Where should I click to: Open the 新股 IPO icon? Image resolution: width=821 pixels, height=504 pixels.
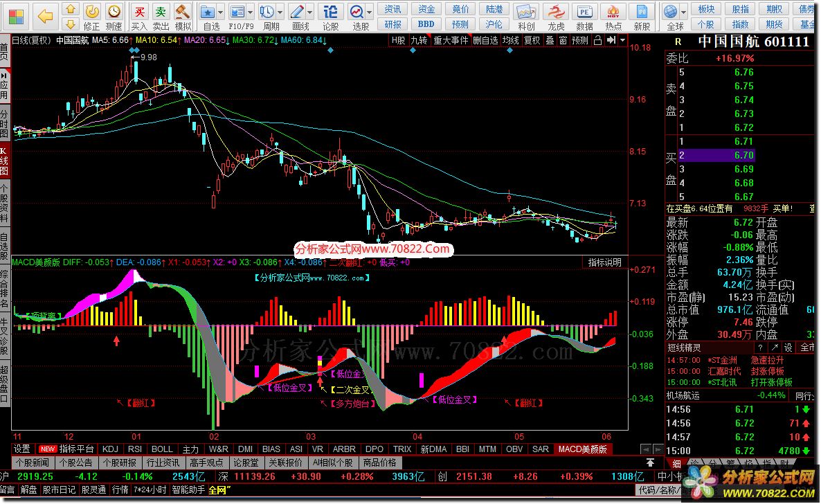pyautogui.click(x=642, y=17)
